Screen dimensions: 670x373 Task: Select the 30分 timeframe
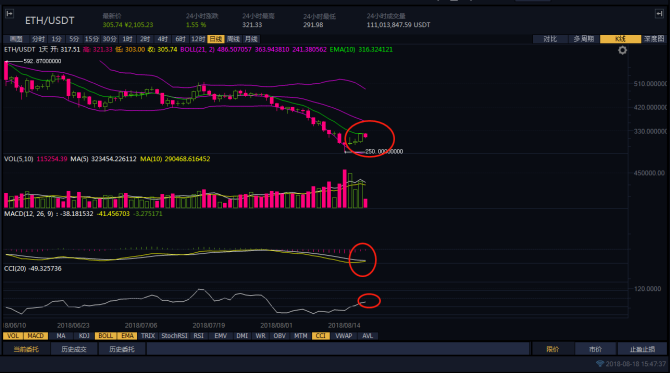click(x=110, y=39)
